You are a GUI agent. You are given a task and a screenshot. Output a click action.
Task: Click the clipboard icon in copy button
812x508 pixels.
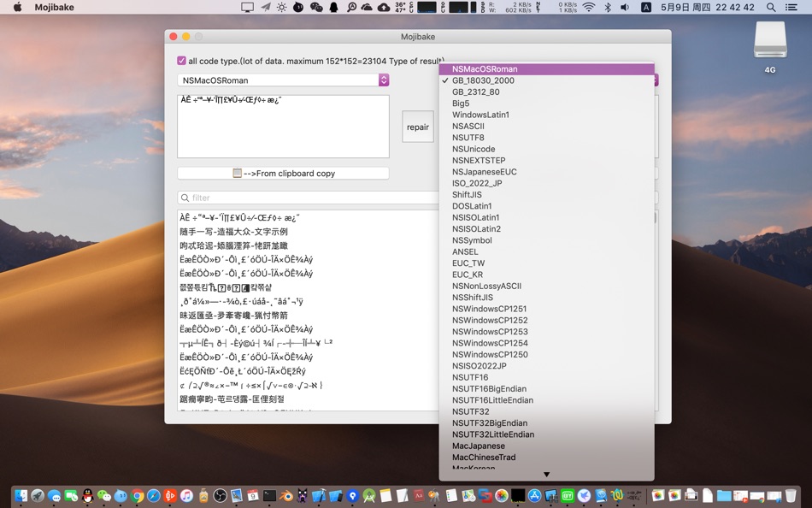[237, 173]
